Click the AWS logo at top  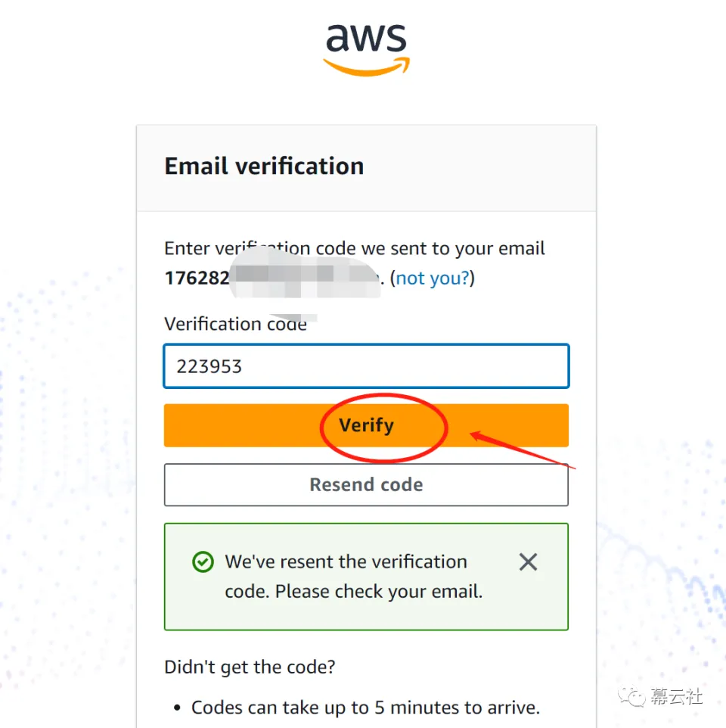(367, 50)
